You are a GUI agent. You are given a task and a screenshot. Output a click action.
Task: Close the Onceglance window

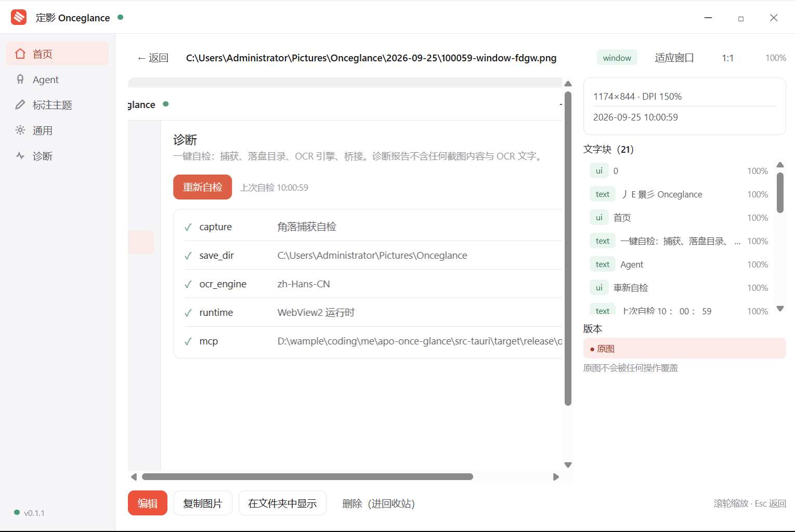[x=774, y=18]
